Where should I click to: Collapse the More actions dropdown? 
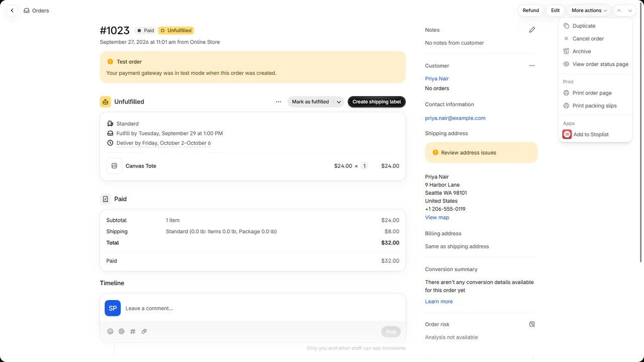589,11
